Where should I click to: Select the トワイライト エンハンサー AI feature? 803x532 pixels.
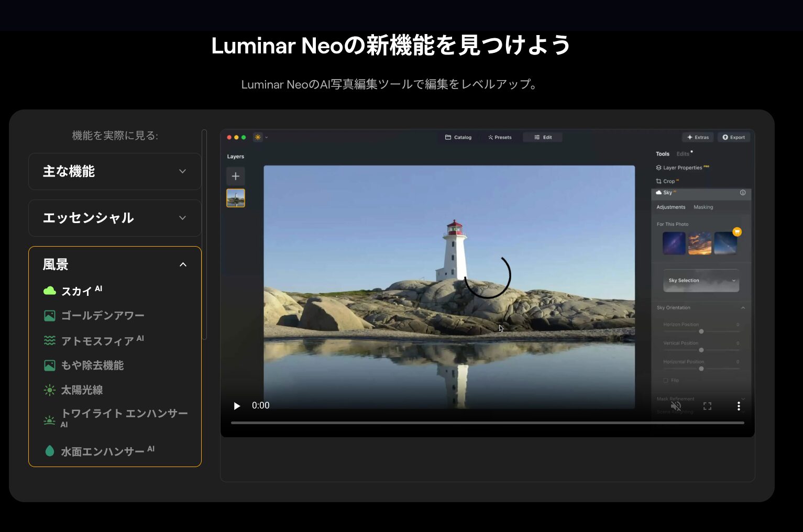click(x=116, y=418)
